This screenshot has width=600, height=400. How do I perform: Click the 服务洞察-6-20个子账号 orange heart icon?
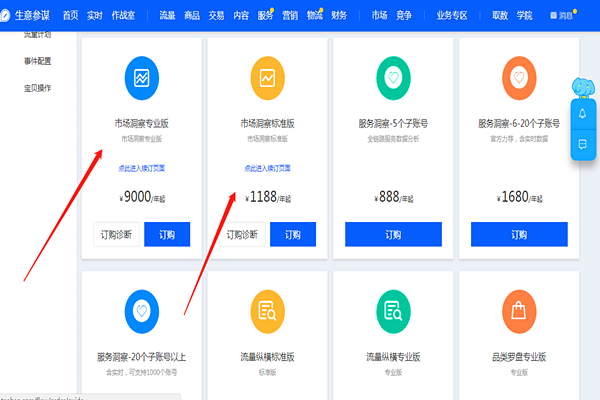tap(519, 78)
